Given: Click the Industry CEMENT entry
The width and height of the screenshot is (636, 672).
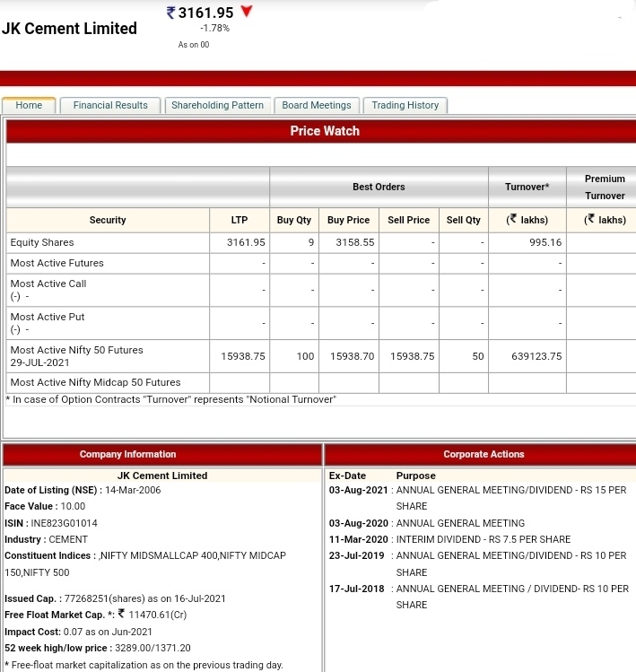Looking at the screenshot, I should pyautogui.click(x=46, y=539).
